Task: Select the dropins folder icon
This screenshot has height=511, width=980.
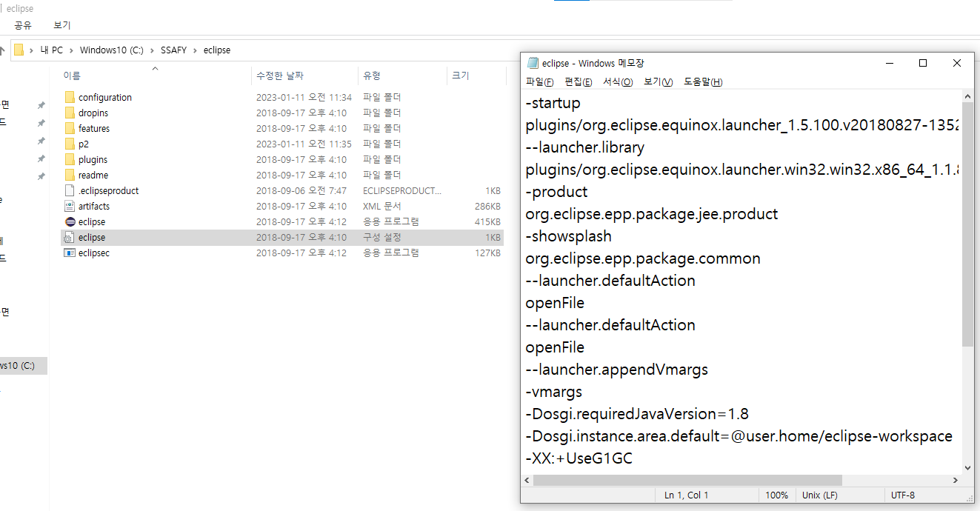Action: click(70, 113)
